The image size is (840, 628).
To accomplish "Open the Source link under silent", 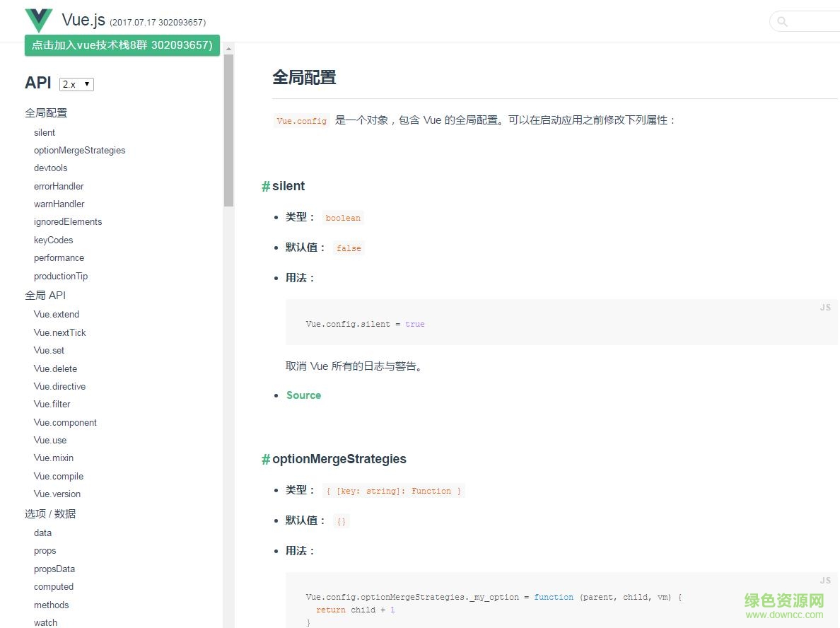I will (x=303, y=395).
